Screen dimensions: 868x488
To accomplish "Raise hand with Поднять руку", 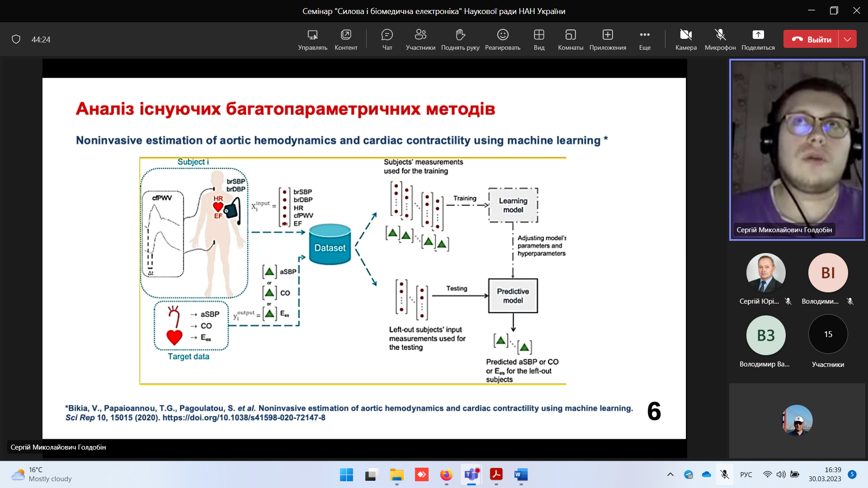I will click(460, 39).
